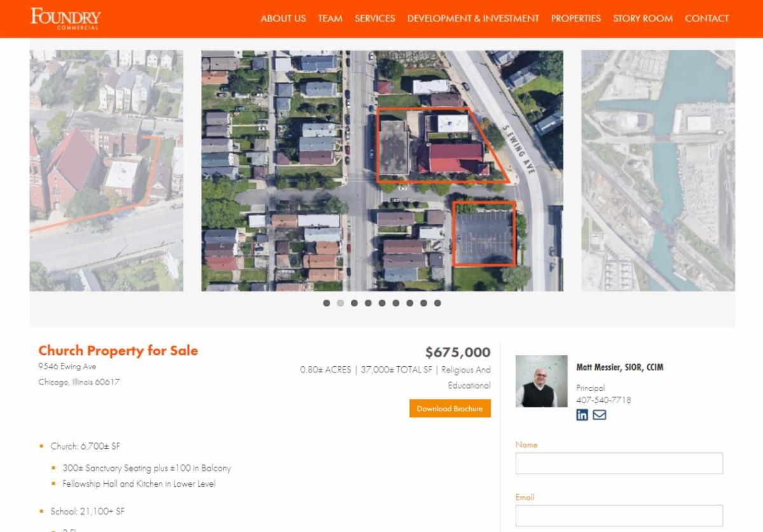This screenshot has height=532, width=763.
Task: Click into the Name input field
Action: [619, 463]
